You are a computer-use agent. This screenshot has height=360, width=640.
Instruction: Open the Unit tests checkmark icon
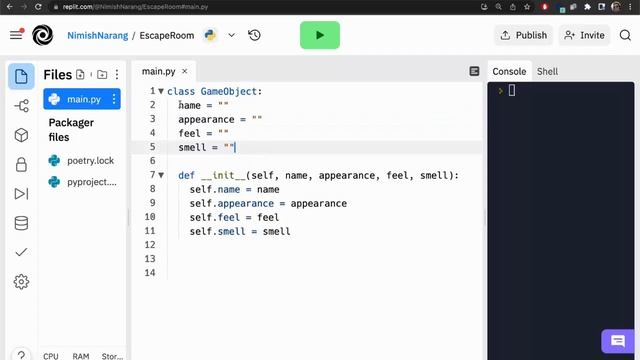(x=21, y=252)
